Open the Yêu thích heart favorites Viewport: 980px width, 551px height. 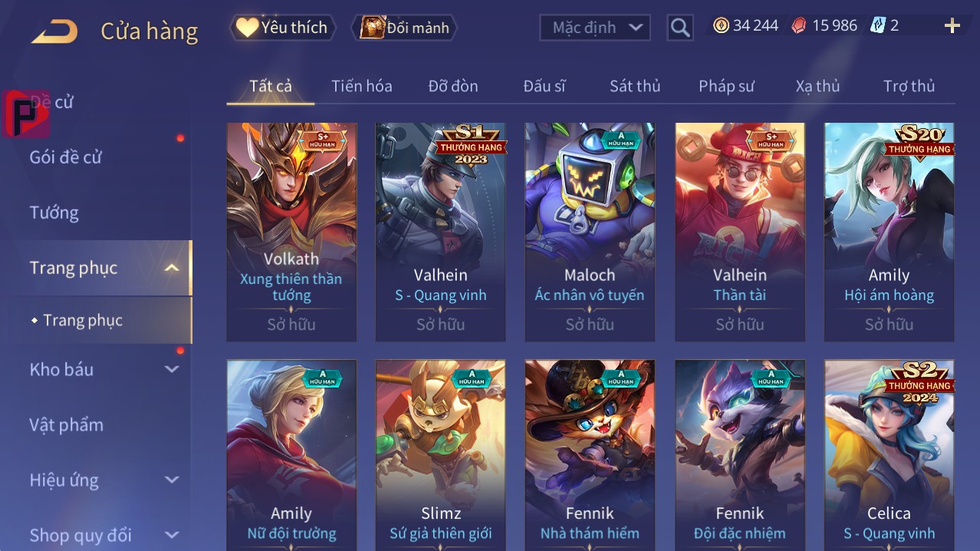point(282,28)
